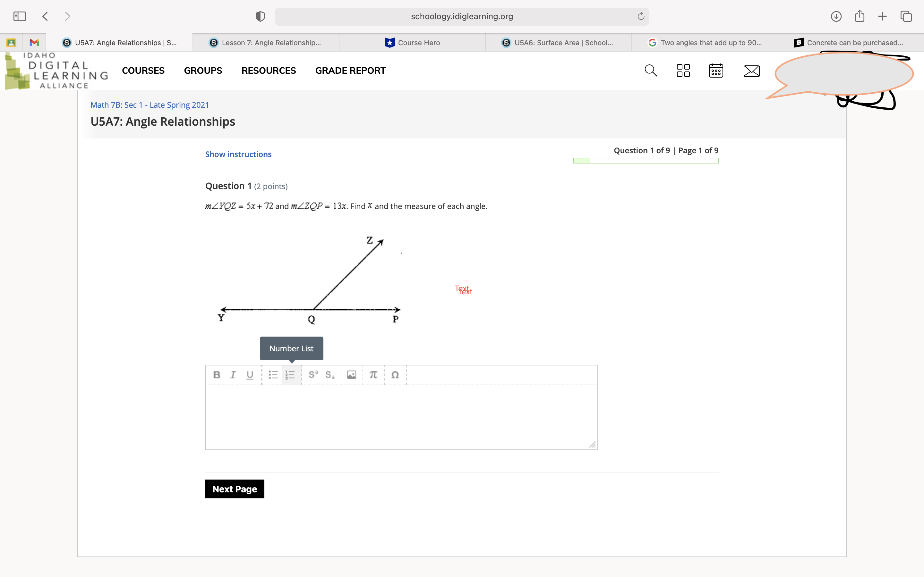Screen dimensions: 924x577
Task: Open the Schoology search
Action: [651, 71]
